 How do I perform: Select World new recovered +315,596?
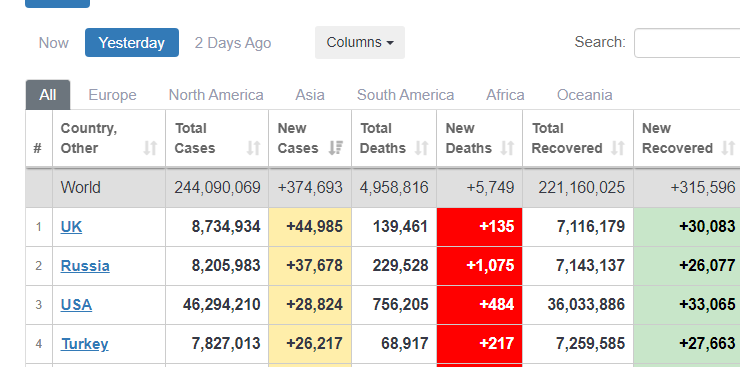[703, 188]
